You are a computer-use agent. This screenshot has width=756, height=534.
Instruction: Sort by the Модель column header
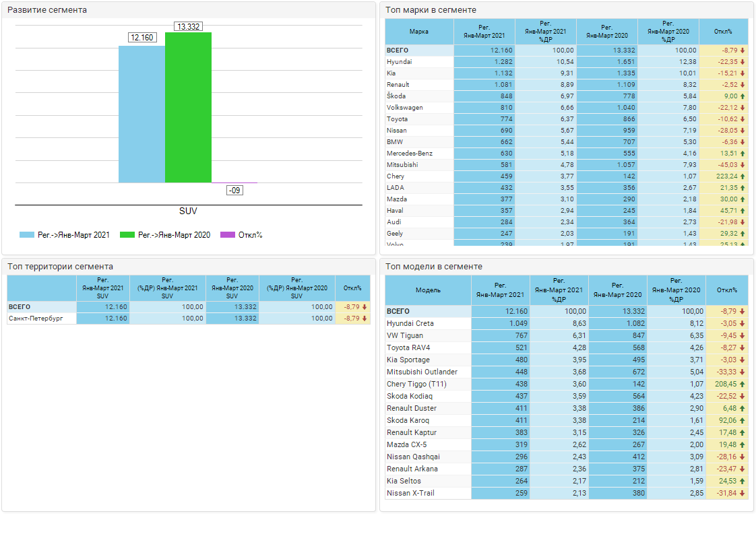coord(428,290)
